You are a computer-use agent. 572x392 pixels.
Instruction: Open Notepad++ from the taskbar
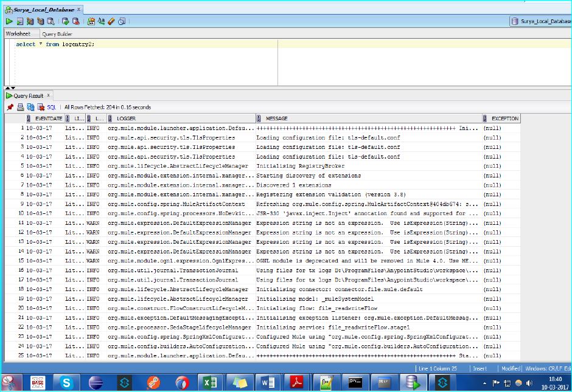(326, 382)
